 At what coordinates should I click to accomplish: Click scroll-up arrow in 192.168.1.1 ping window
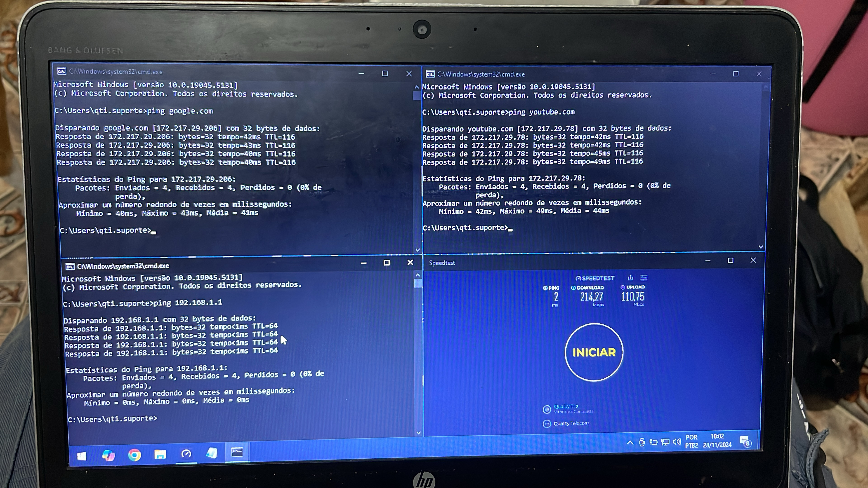[418, 275]
